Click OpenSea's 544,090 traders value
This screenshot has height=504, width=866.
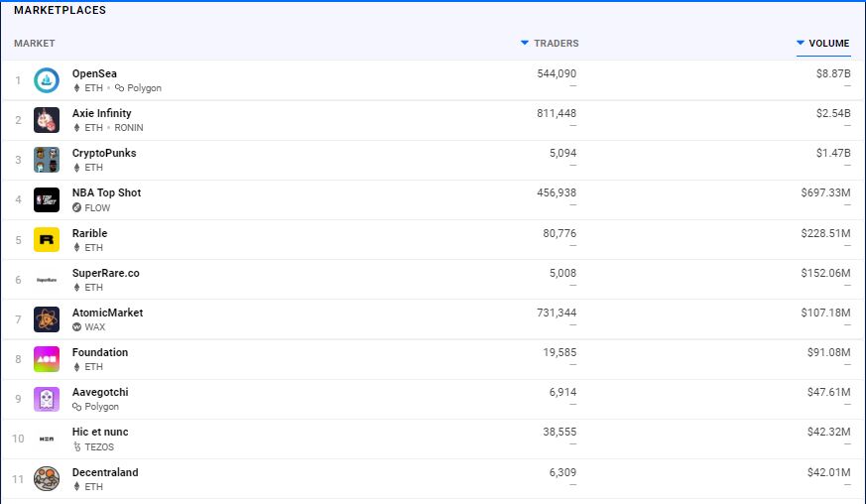557,73
